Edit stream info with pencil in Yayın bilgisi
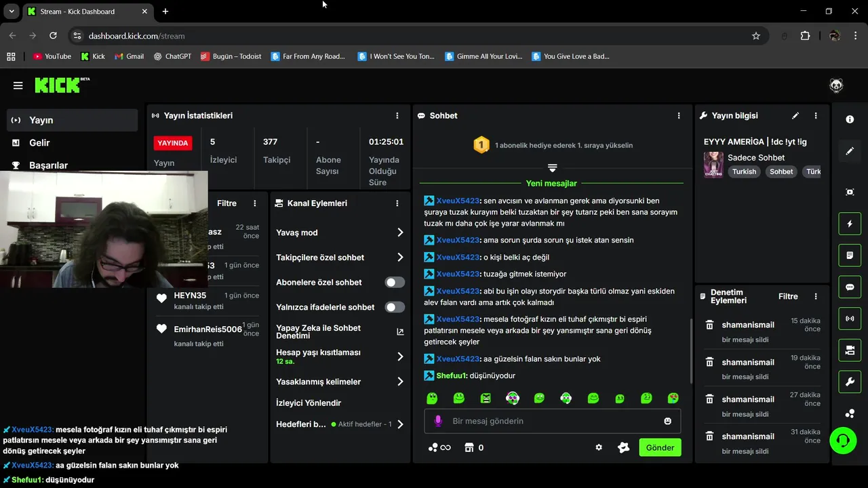The width and height of the screenshot is (868, 488). point(795,116)
